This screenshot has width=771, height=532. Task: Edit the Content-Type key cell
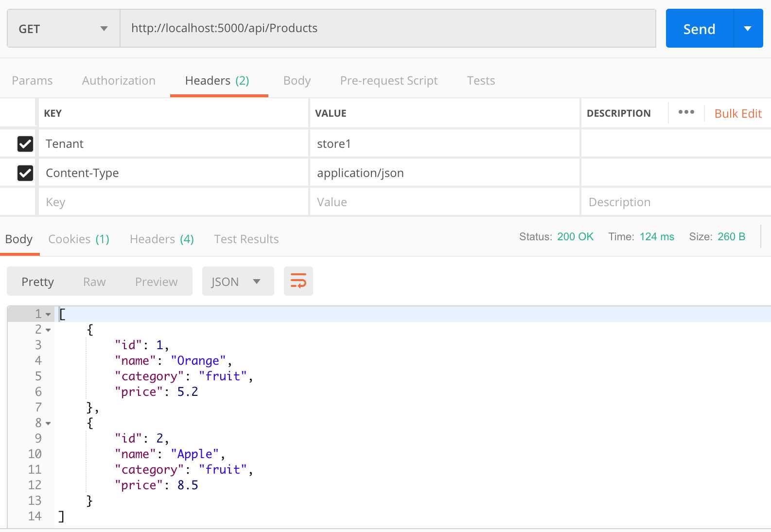click(x=173, y=173)
